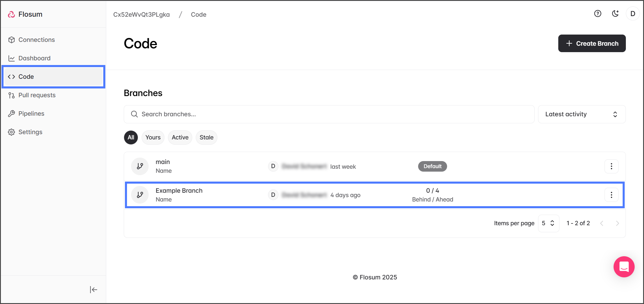Open the help question mark icon

point(597,14)
